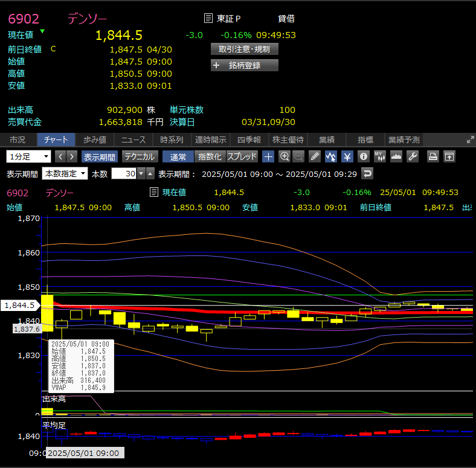This screenshot has width=476, height=468.
Task: Pop out chart into new window
Action: (449, 156)
